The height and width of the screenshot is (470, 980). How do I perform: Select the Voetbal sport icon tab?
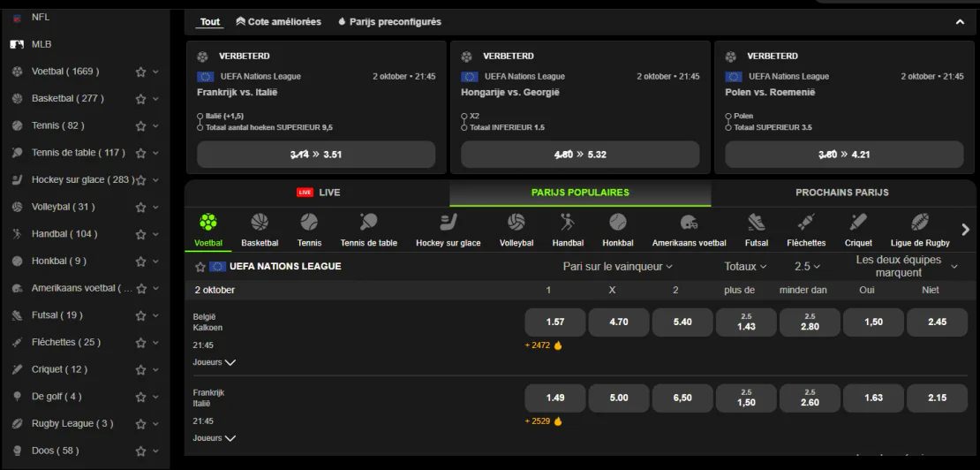pos(208,222)
